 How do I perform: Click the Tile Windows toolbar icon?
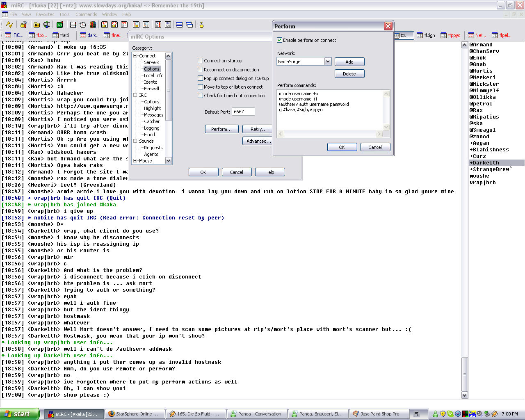click(x=179, y=25)
